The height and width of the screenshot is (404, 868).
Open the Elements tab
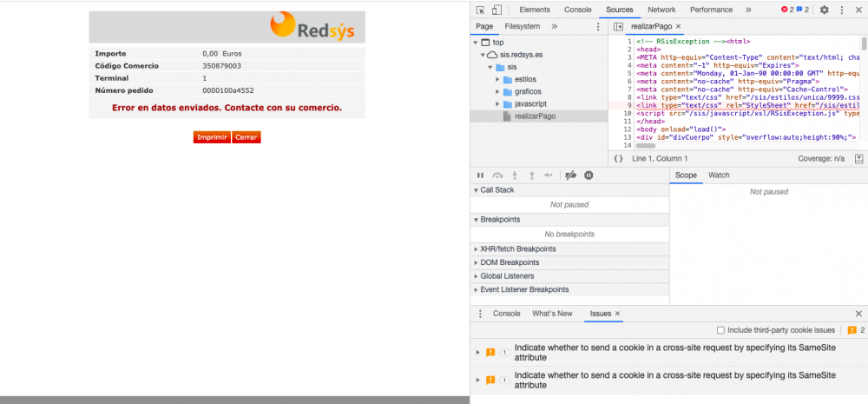534,10
